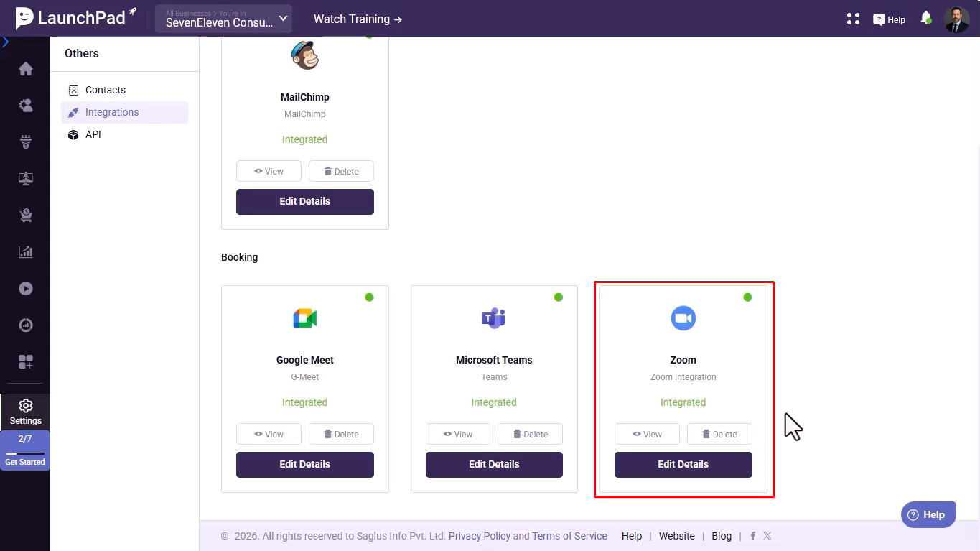The height and width of the screenshot is (551, 980).
Task: Open the bar chart analytics icon in sidebar
Action: tap(26, 252)
